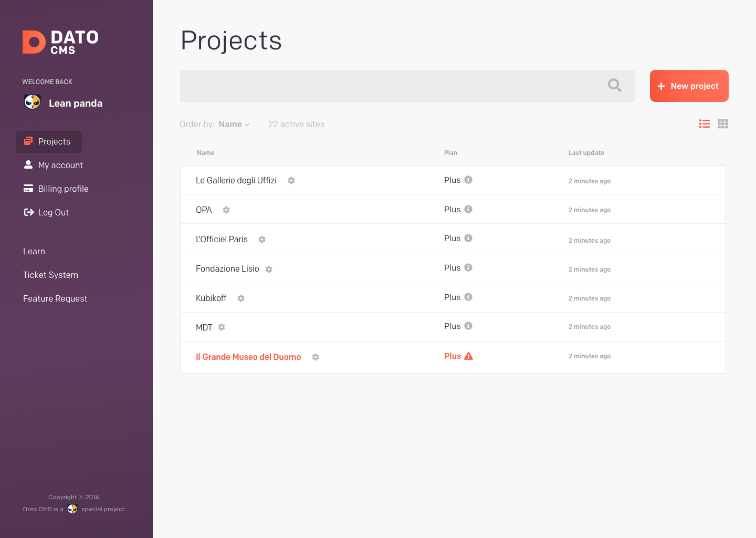The width and height of the screenshot is (756, 538).
Task: Open Il Grande Museo del Duomo project
Action: (248, 357)
